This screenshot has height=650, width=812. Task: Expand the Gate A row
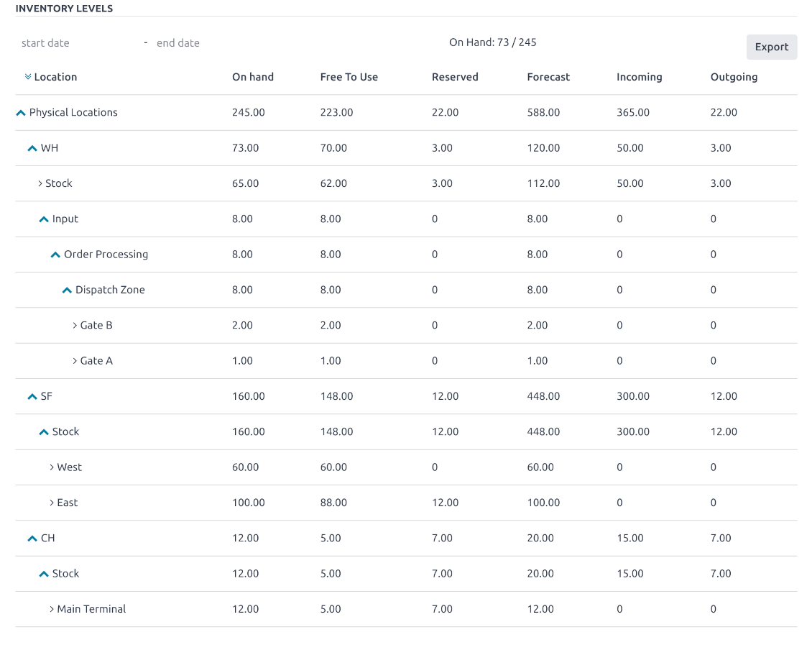75,361
